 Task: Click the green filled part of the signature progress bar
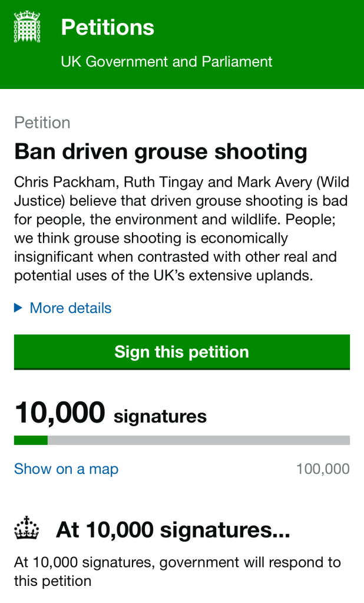[x=31, y=440]
